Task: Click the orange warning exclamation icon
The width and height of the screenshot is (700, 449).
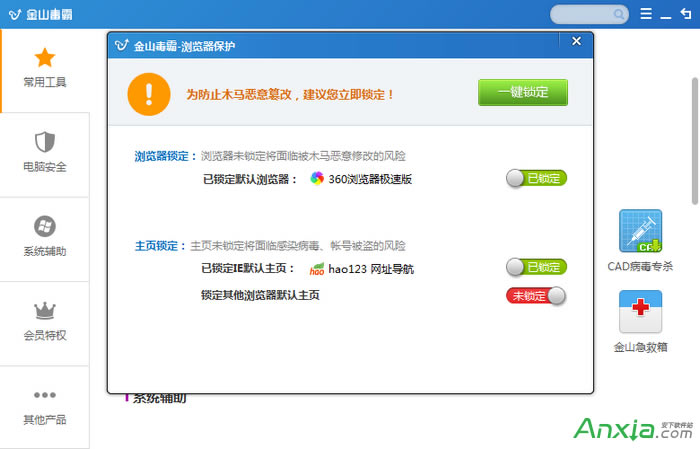Action: (x=149, y=93)
